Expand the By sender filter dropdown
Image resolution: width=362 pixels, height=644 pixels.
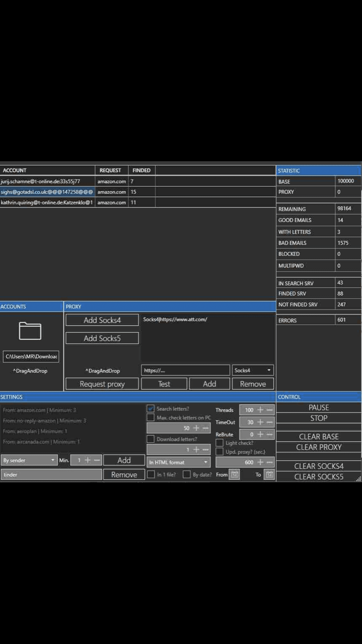pyautogui.click(x=29, y=460)
